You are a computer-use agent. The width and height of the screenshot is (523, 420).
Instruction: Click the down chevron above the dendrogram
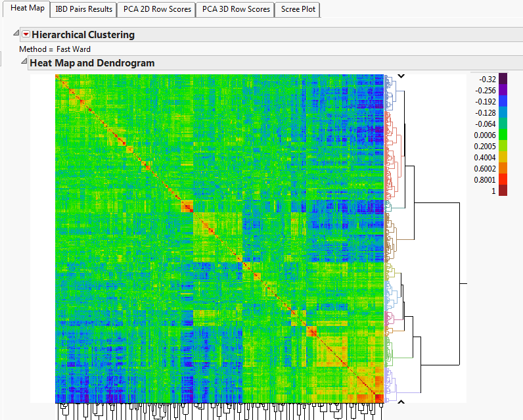pos(401,76)
